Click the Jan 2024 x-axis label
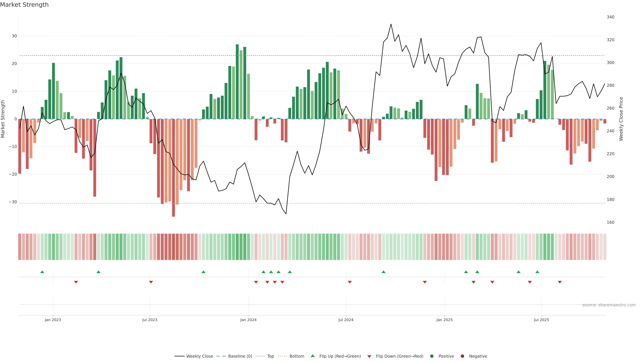This screenshot has height=362, width=644. pyautogui.click(x=248, y=320)
